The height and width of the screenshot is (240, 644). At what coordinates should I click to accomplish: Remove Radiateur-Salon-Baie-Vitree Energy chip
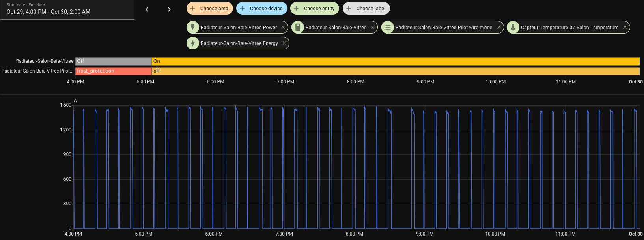[284, 43]
